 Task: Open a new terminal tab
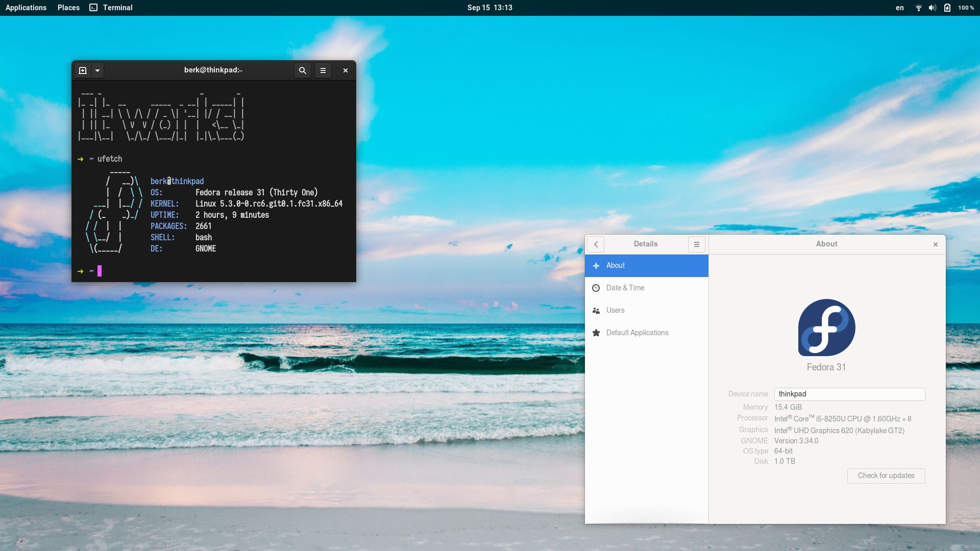pos(82,70)
